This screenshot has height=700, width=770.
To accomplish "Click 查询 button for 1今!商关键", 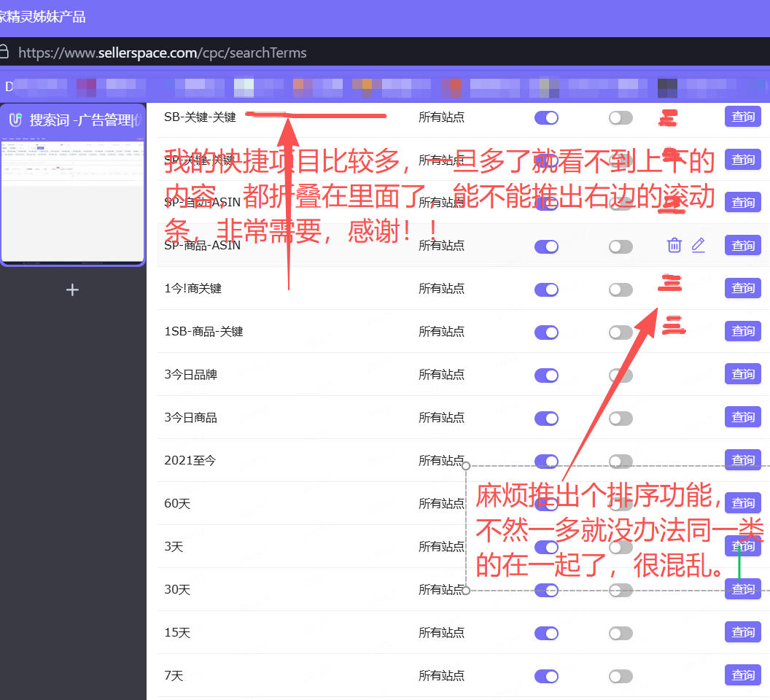I will tap(742, 289).
